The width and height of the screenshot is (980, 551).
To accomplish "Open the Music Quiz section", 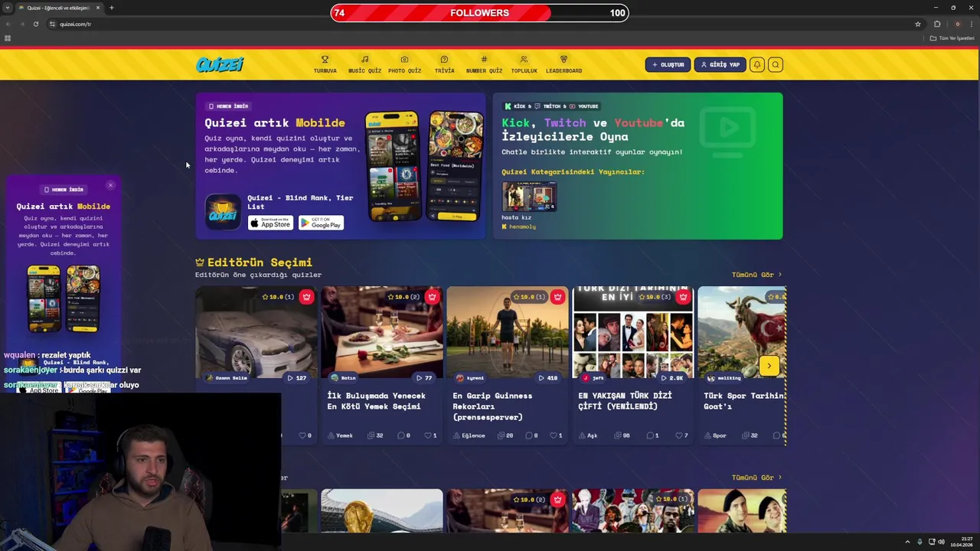I will coord(364,64).
